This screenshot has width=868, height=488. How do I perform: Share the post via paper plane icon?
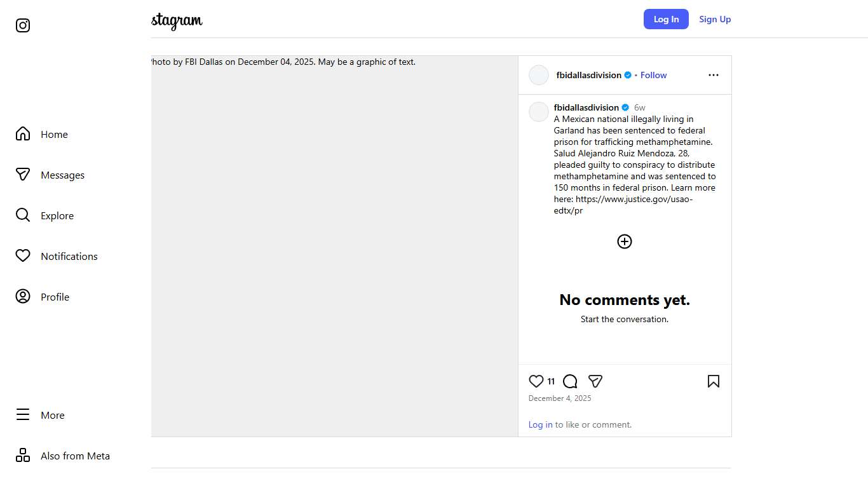pyautogui.click(x=595, y=381)
